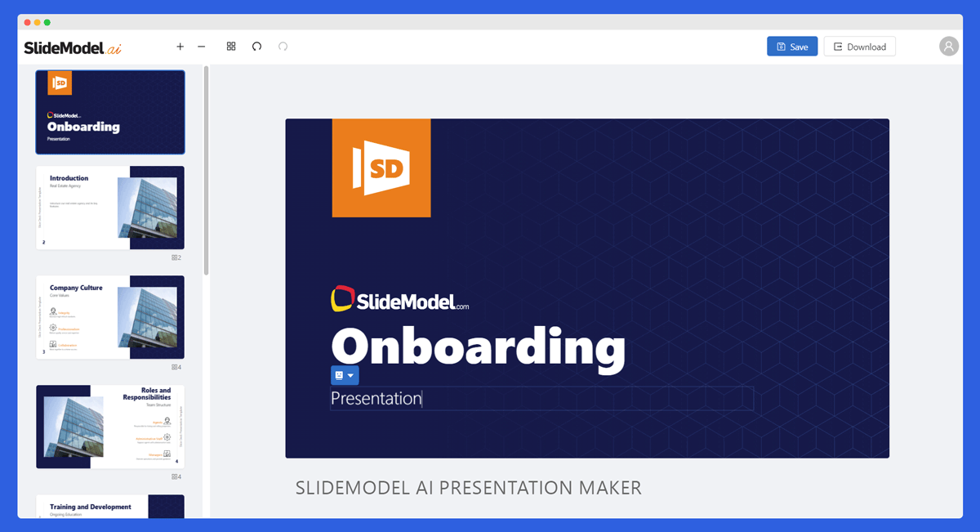Select the Introduction slide thumbnail

pyautogui.click(x=109, y=208)
